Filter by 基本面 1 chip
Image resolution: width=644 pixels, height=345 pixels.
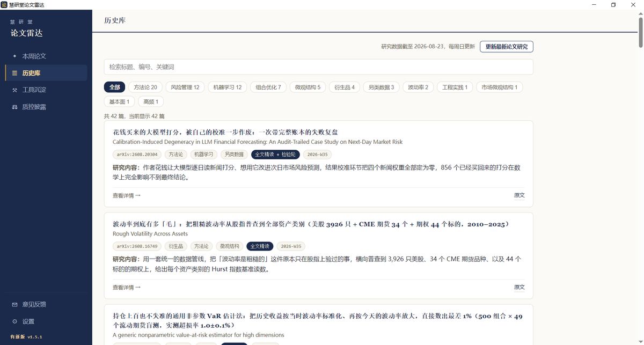point(119,101)
